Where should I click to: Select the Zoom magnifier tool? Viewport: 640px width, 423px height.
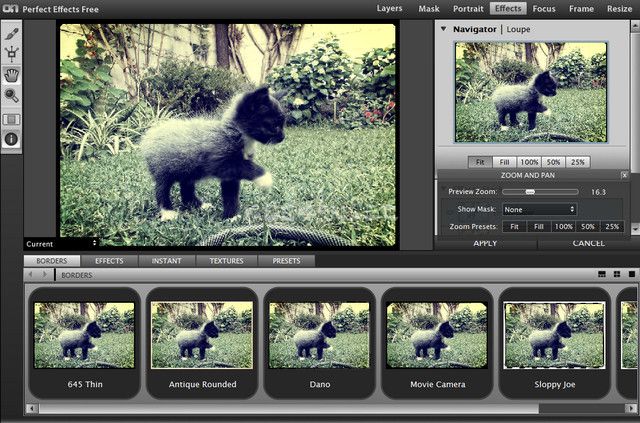click(x=11, y=96)
